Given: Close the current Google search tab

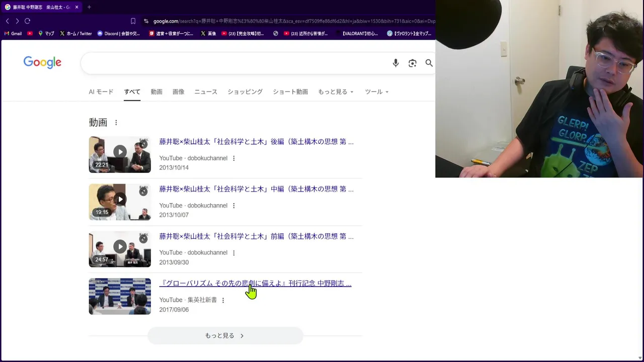Looking at the screenshot, I should coord(76,7).
